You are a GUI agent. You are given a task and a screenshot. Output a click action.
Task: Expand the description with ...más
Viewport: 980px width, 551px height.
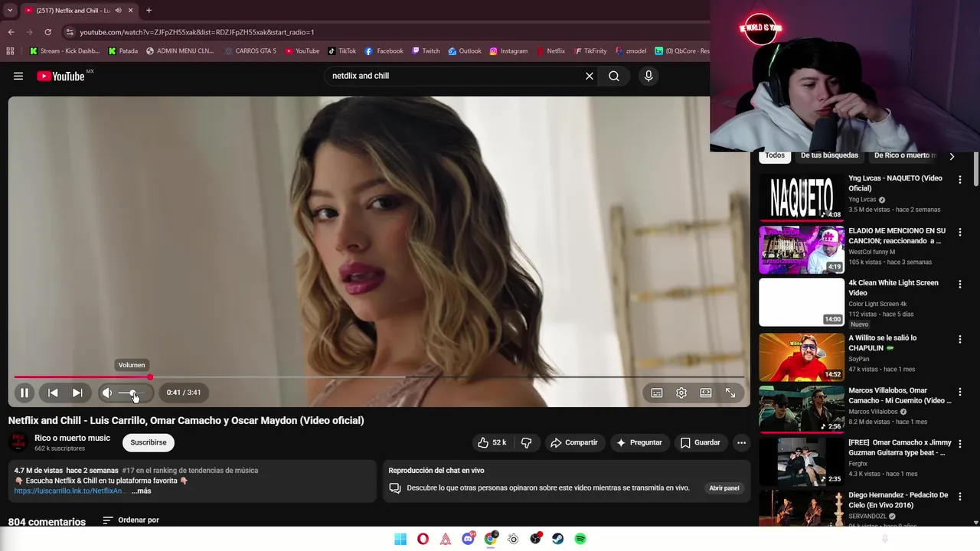pos(142,491)
